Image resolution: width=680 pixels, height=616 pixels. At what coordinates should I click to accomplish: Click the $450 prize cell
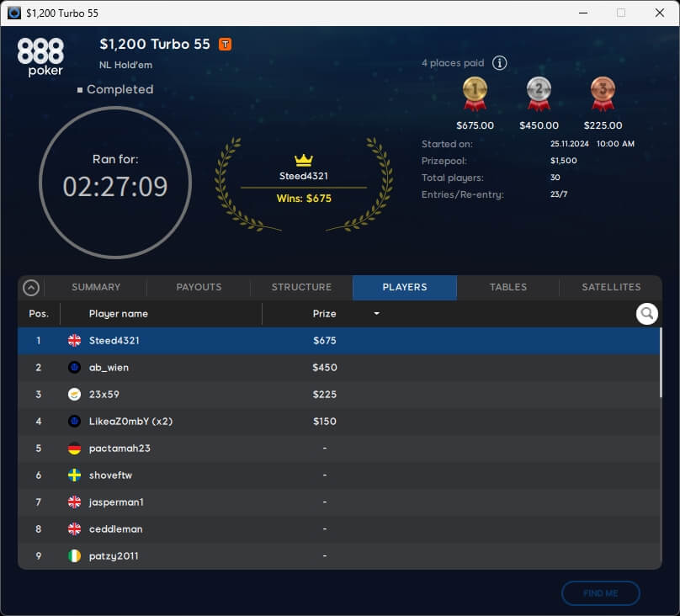point(324,368)
